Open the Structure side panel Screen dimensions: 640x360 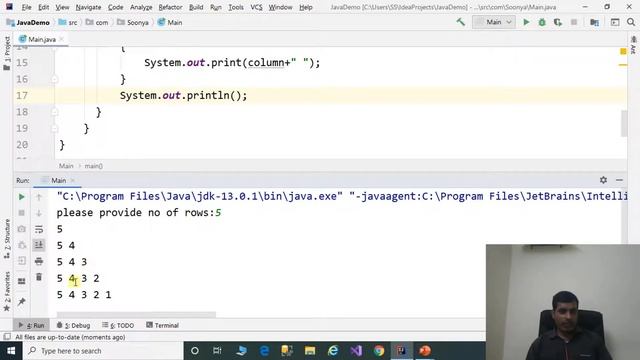click(7, 239)
